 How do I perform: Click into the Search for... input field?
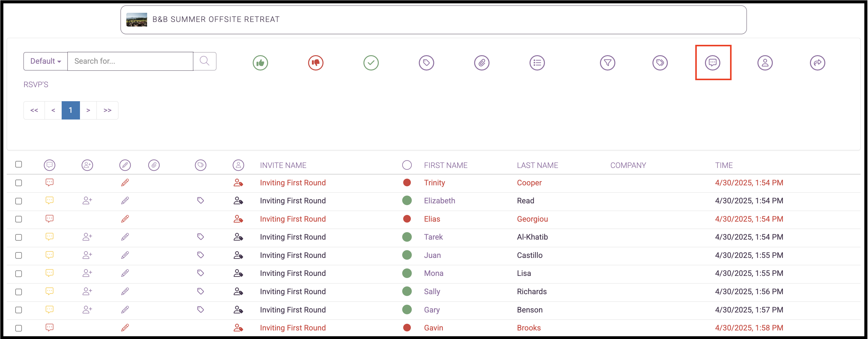click(x=130, y=61)
